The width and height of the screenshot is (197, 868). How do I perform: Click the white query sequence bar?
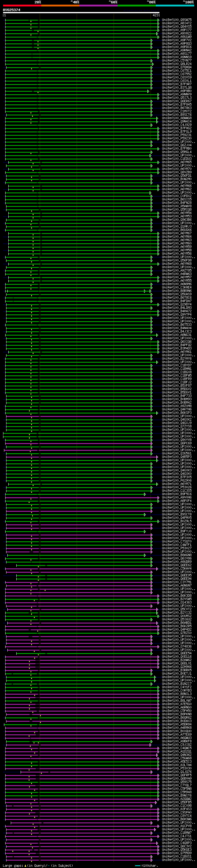[x=81, y=12]
